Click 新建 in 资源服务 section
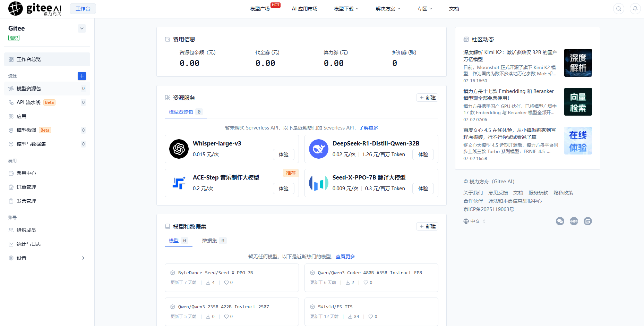The width and height of the screenshot is (644, 326). click(427, 98)
